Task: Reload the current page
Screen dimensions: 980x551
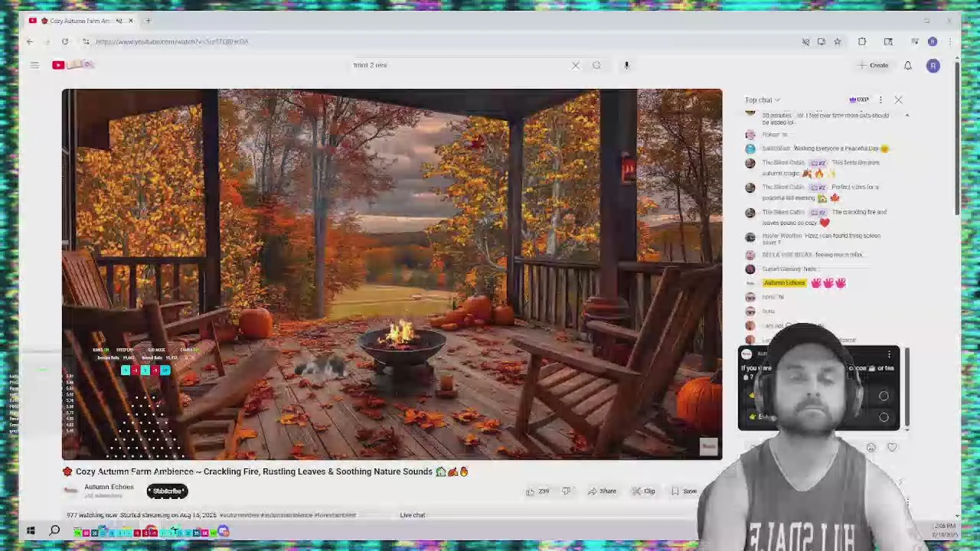Action: (x=65, y=41)
